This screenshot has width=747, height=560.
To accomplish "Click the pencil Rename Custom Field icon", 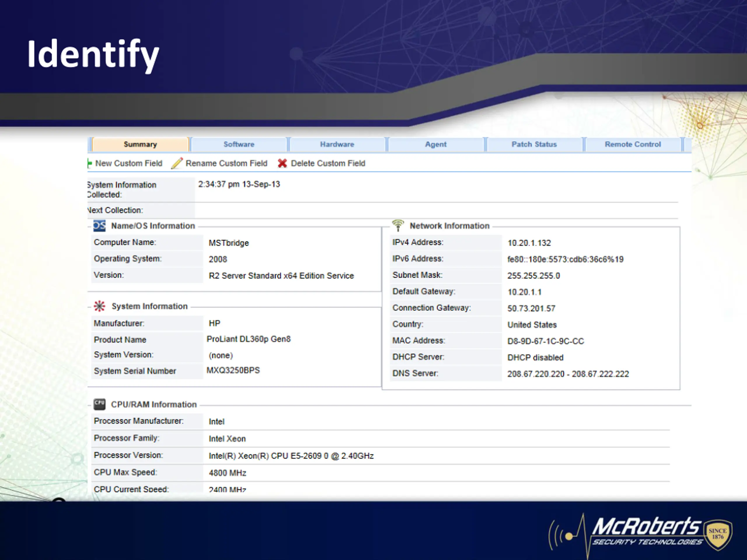I will (177, 163).
